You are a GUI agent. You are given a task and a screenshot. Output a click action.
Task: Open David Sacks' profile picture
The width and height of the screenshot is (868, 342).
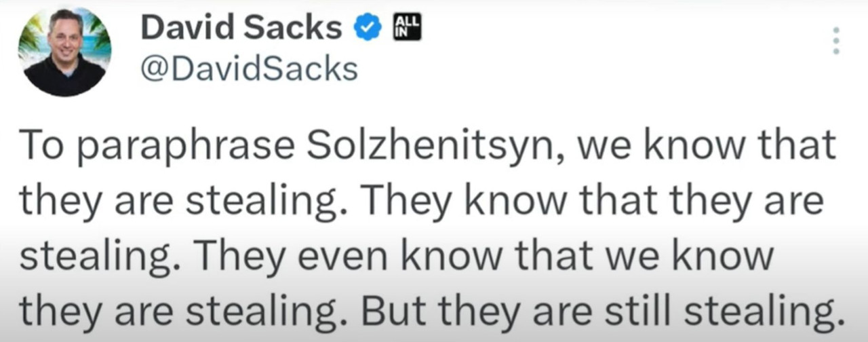click(x=65, y=52)
